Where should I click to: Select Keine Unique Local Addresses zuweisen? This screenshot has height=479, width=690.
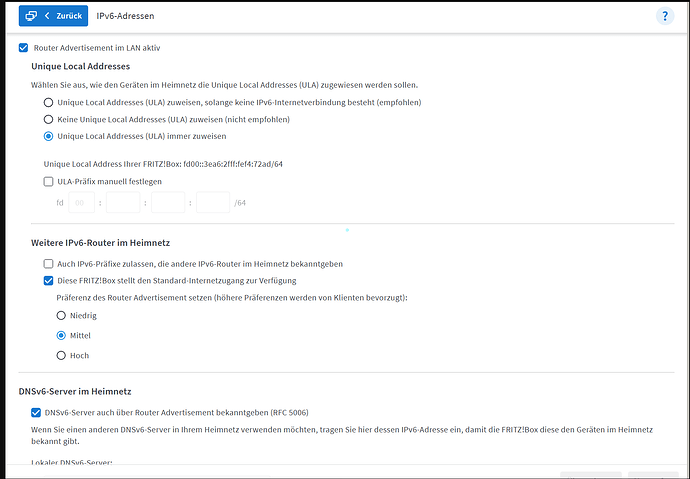48,120
